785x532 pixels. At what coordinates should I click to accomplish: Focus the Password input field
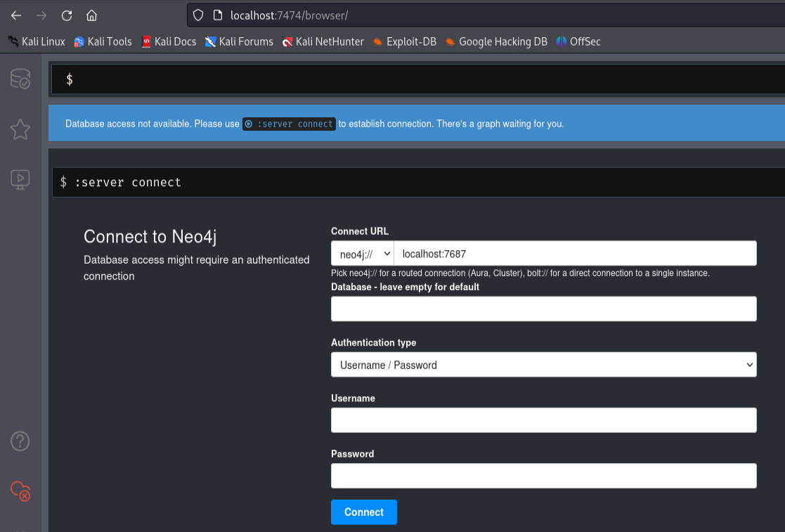pyautogui.click(x=544, y=476)
